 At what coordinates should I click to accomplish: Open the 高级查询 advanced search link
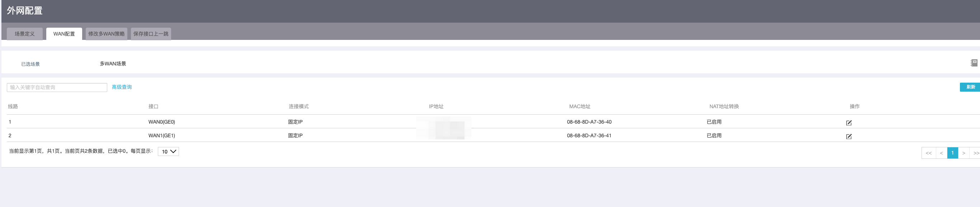pos(122,87)
